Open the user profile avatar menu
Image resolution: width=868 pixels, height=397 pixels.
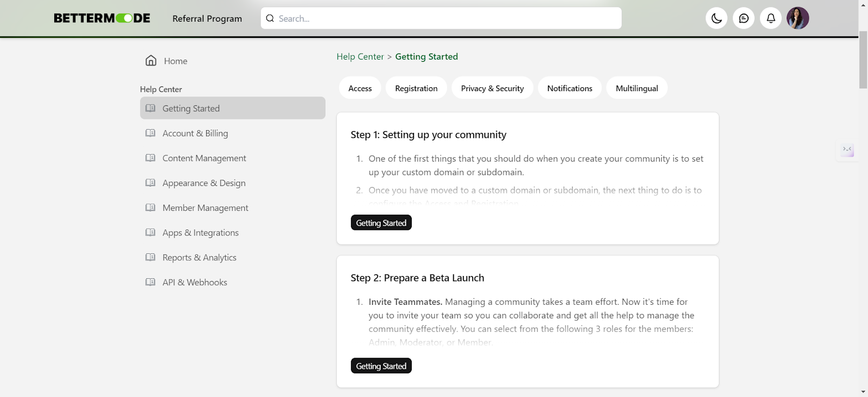point(798,18)
